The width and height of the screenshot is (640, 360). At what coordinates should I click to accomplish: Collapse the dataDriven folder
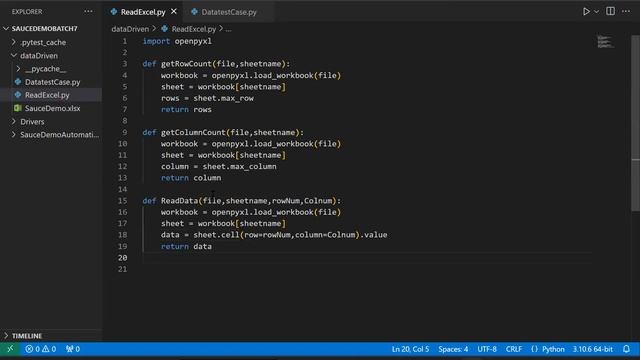[39, 56]
